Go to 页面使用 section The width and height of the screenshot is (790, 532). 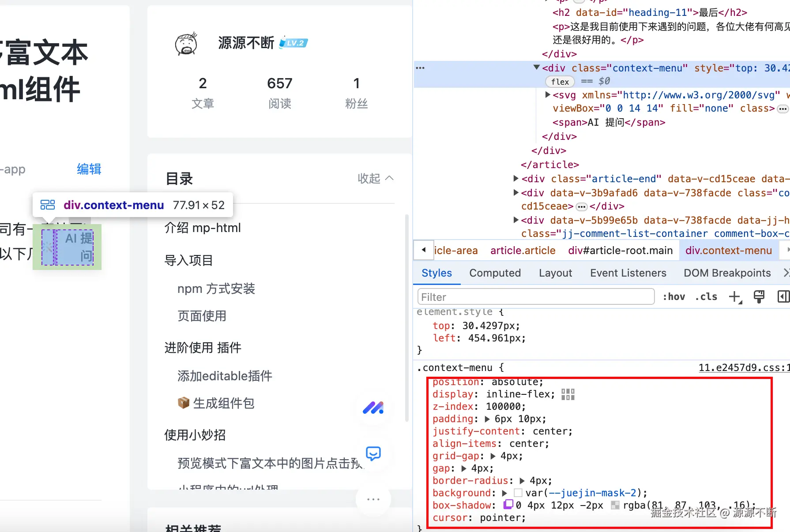click(202, 316)
